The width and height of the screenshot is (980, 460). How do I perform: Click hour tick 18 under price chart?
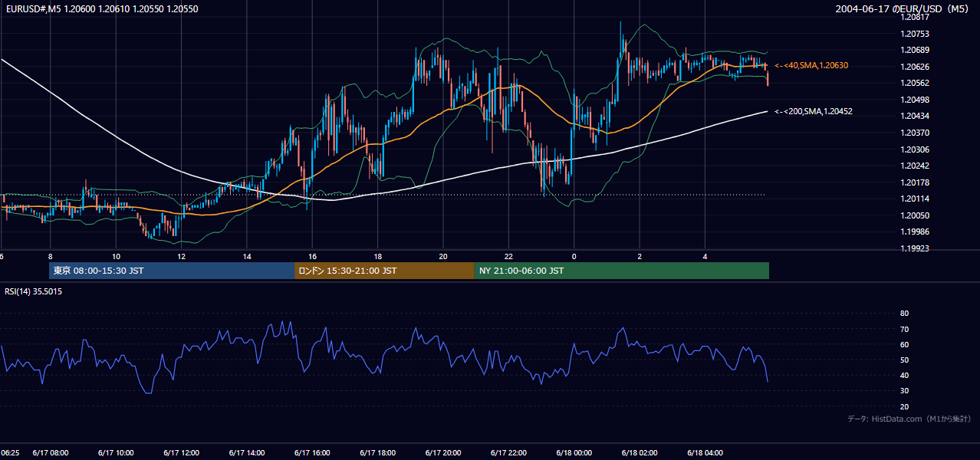click(378, 256)
